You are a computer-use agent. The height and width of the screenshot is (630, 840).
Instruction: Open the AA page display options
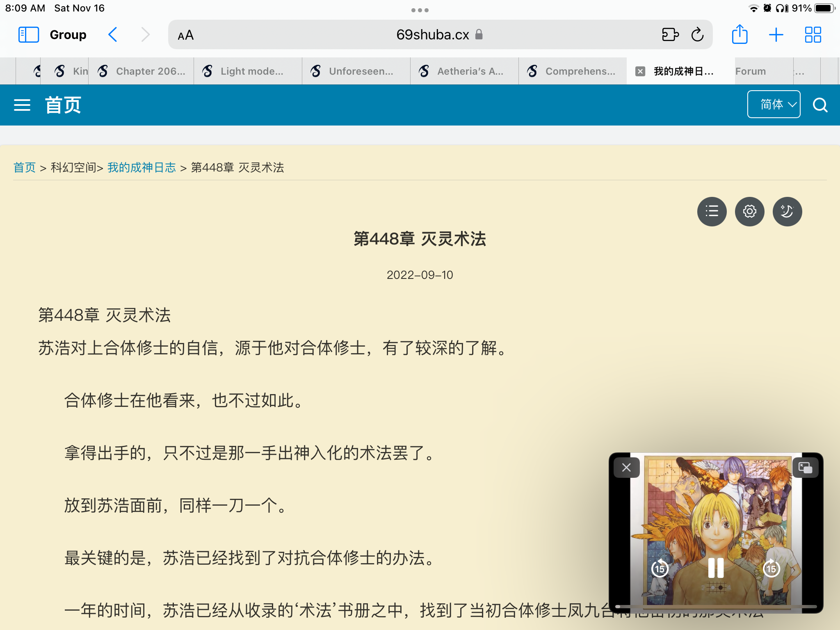(x=185, y=35)
